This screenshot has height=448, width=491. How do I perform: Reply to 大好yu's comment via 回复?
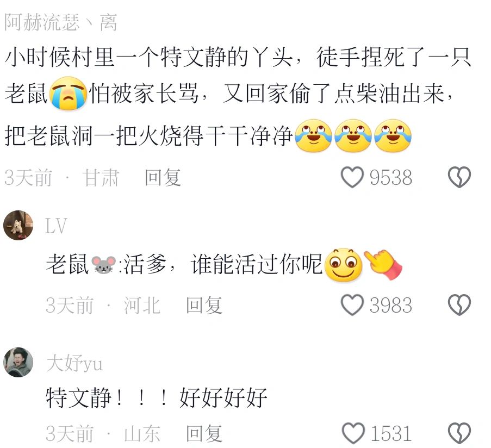[x=204, y=434]
